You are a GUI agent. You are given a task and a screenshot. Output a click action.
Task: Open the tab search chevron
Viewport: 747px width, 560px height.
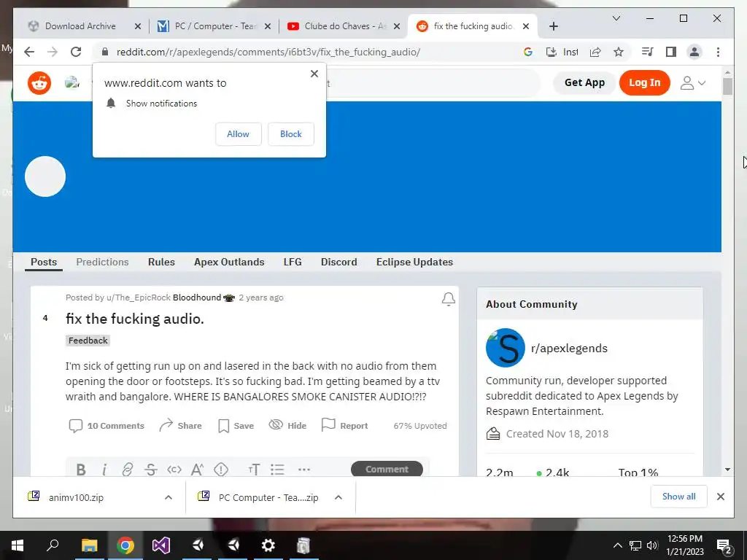616,18
